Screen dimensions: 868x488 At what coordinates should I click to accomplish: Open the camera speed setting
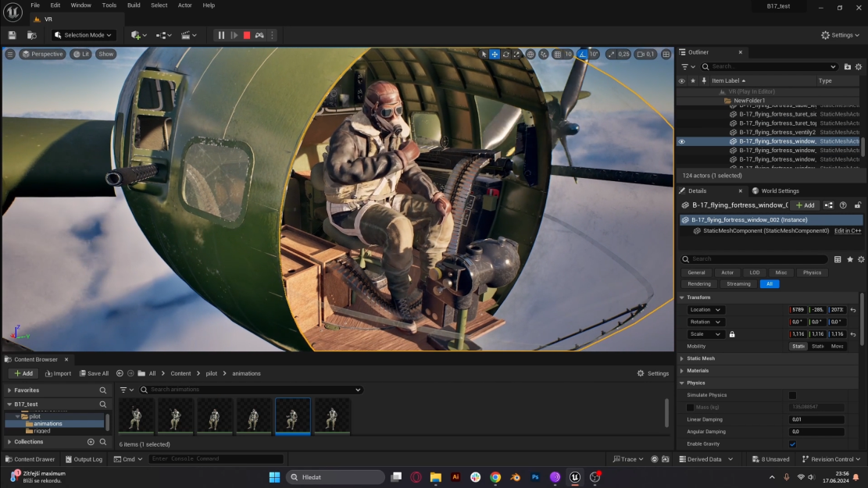click(x=645, y=54)
